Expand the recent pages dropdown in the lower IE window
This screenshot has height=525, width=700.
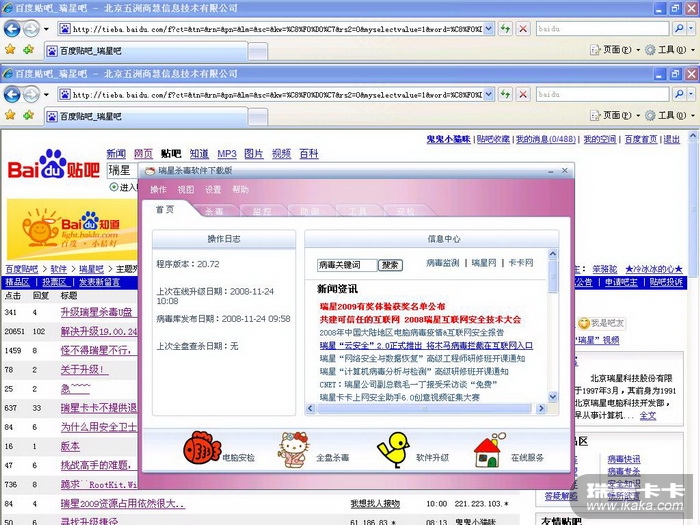click(46, 95)
